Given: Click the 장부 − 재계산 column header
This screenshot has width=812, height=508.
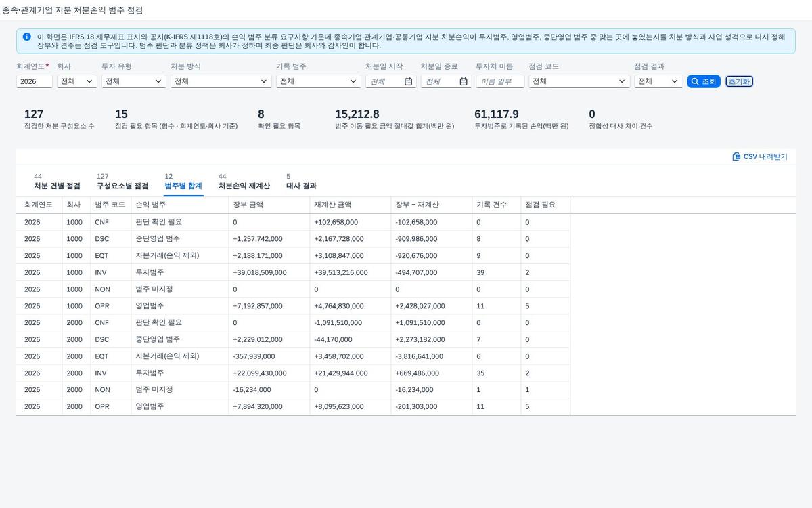Looking at the screenshot, I should (x=432, y=205).
